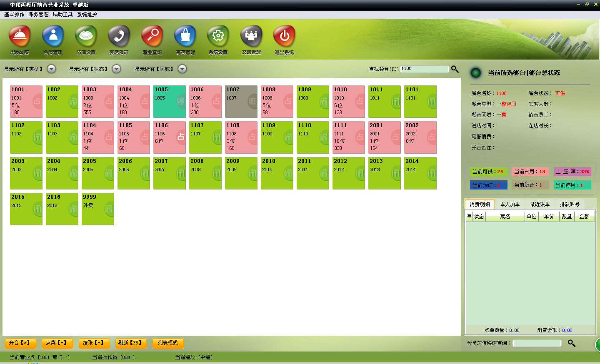600x364 pixels.
Task: Open 交班管理 shift handover
Action: coord(251,40)
